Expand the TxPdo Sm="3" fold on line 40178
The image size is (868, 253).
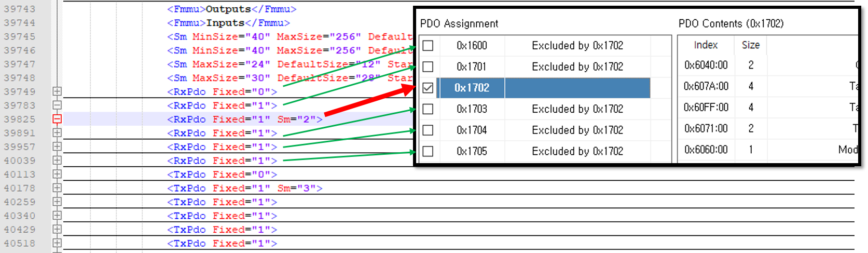pyautogui.click(x=57, y=188)
